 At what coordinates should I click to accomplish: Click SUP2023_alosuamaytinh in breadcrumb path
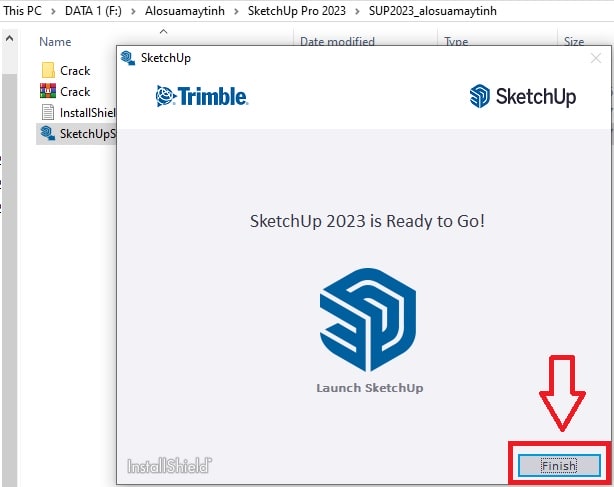click(433, 11)
